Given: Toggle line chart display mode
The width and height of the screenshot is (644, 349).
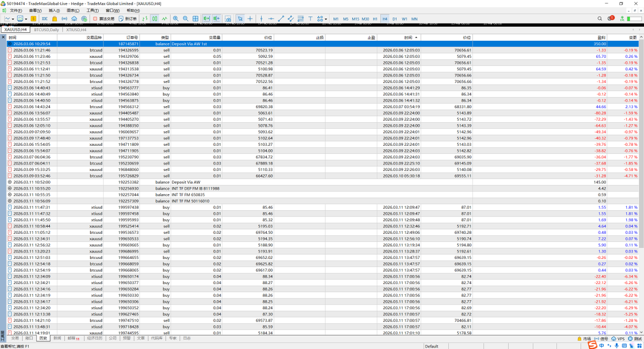Looking at the screenshot, I should (x=164, y=19).
